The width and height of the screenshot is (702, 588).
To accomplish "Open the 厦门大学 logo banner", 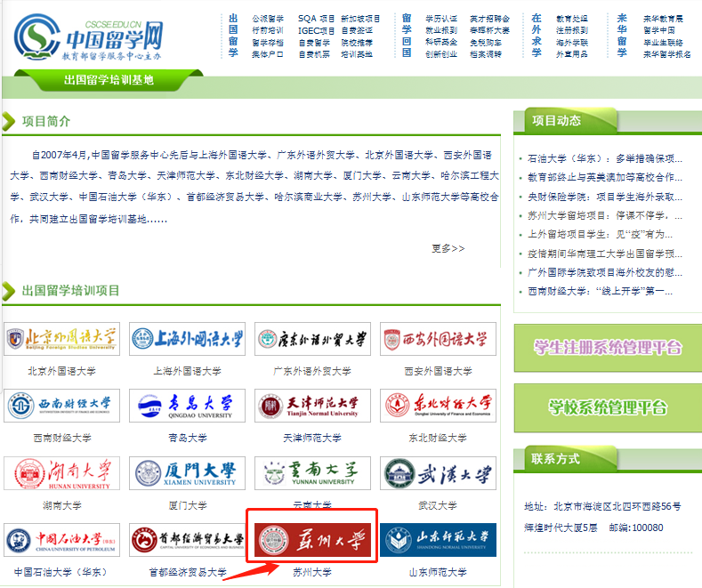I will pyautogui.click(x=187, y=473).
